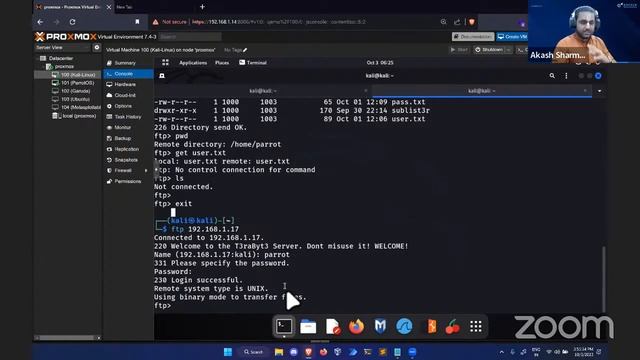Click the Windows taskbar Search box
The image size is (640, 360).
point(254,352)
